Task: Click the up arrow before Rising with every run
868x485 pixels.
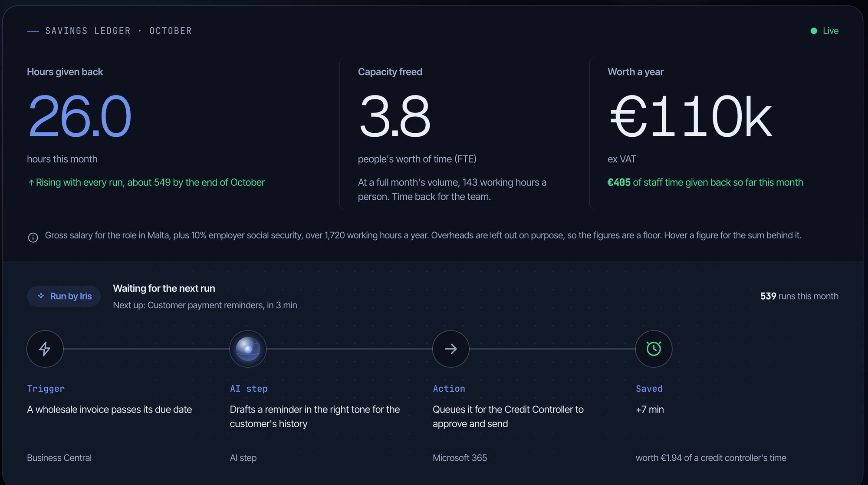Action: [31, 183]
